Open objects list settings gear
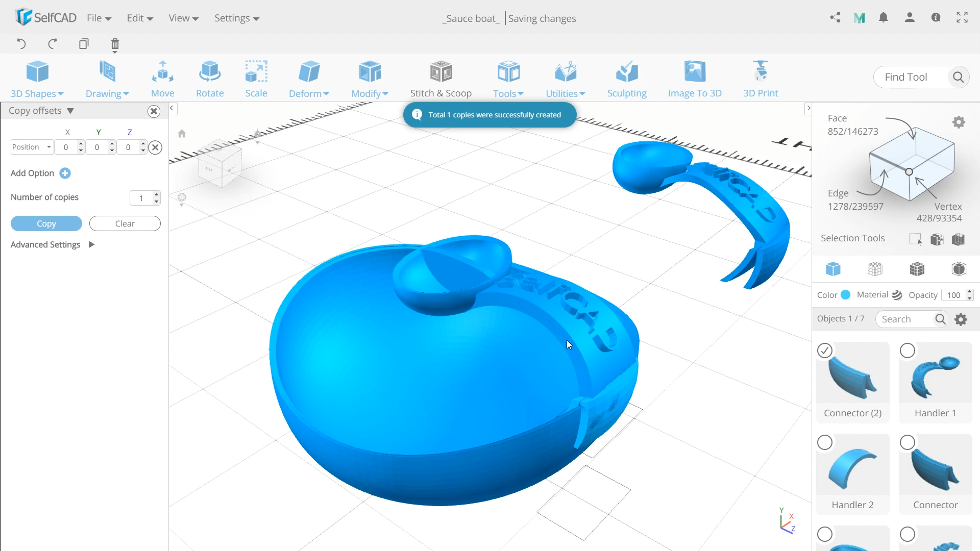The height and width of the screenshot is (551, 980). tap(961, 319)
